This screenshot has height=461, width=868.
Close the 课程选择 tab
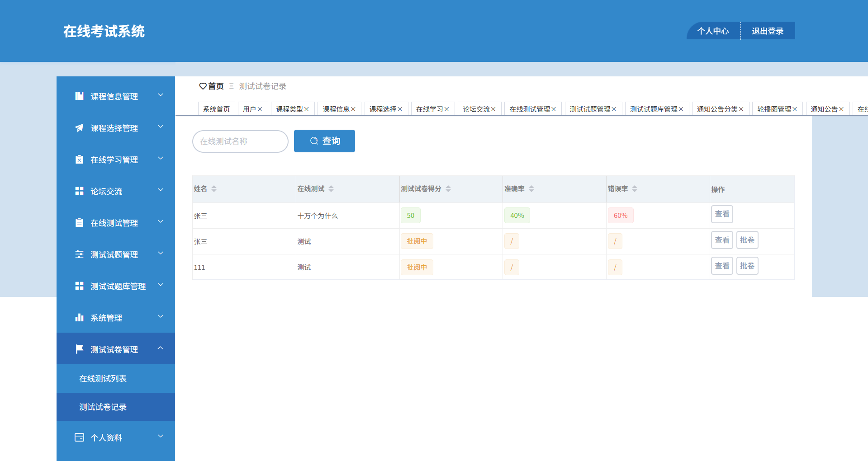pyautogui.click(x=400, y=109)
